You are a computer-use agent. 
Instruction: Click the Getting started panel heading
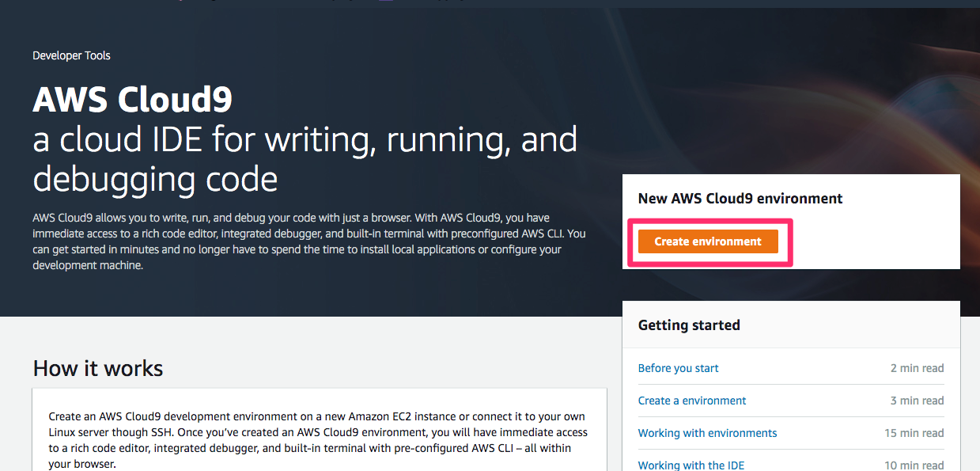click(689, 325)
